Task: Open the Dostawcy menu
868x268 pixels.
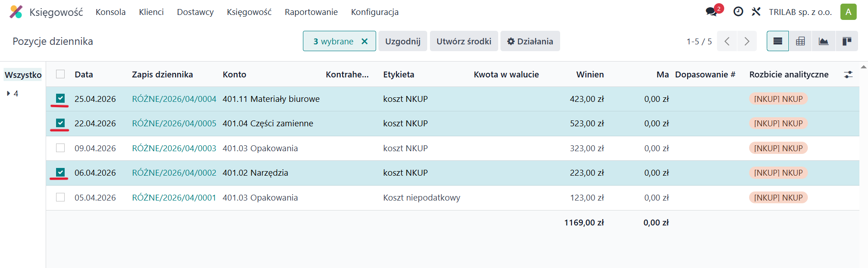Action: pyautogui.click(x=195, y=12)
